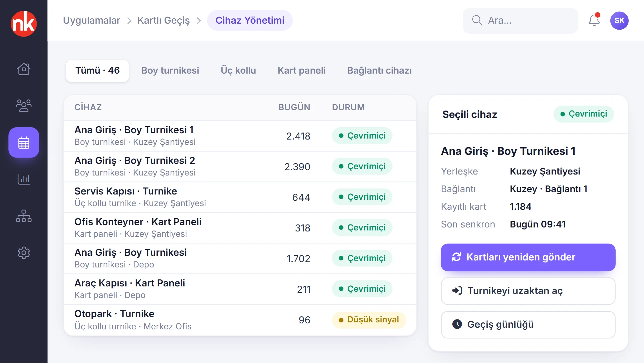Click Turnikeyi uzaktan aç button
The width and height of the screenshot is (644, 363).
click(x=528, y=291)
